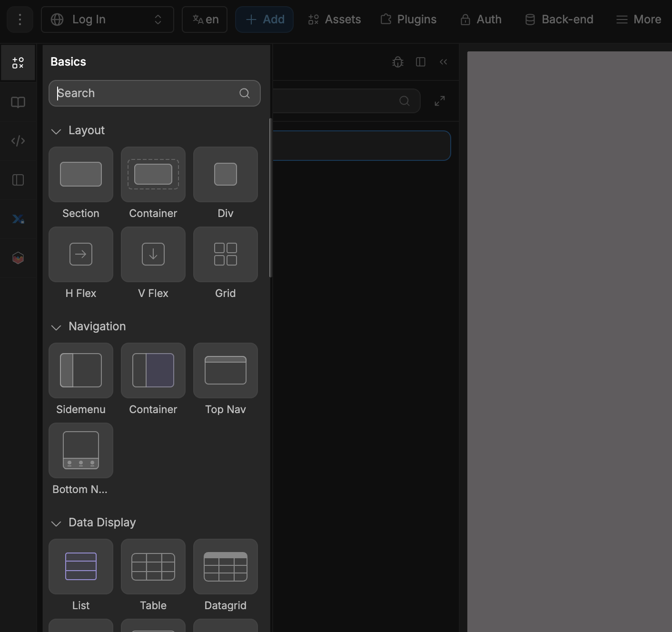Open the debug bug icon
Image resolution: width=672 pixels, height=632 pixels.
point(397,62)
